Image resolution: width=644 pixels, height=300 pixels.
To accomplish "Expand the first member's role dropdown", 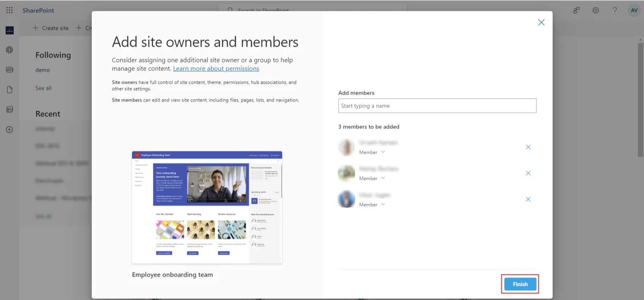I will tap(372, 152).
